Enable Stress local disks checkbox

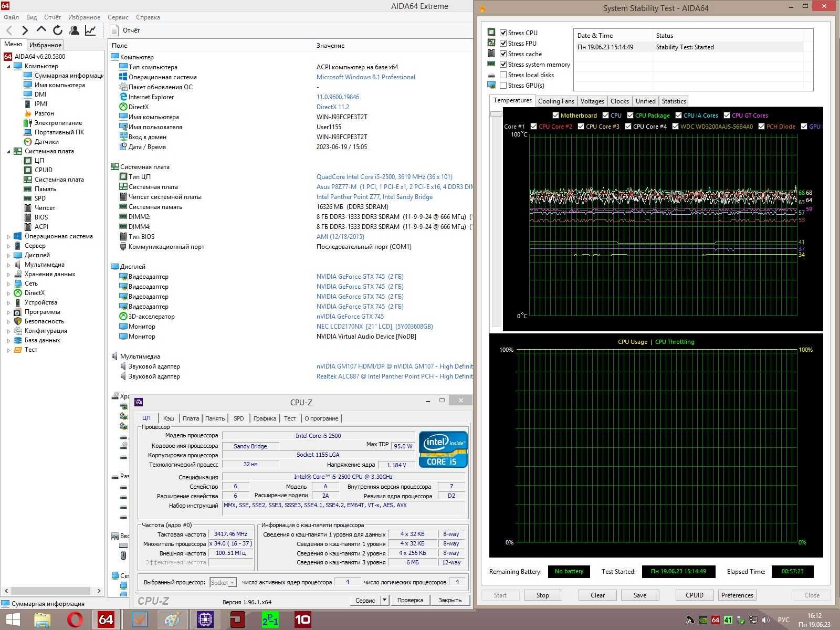pos(503,75)
